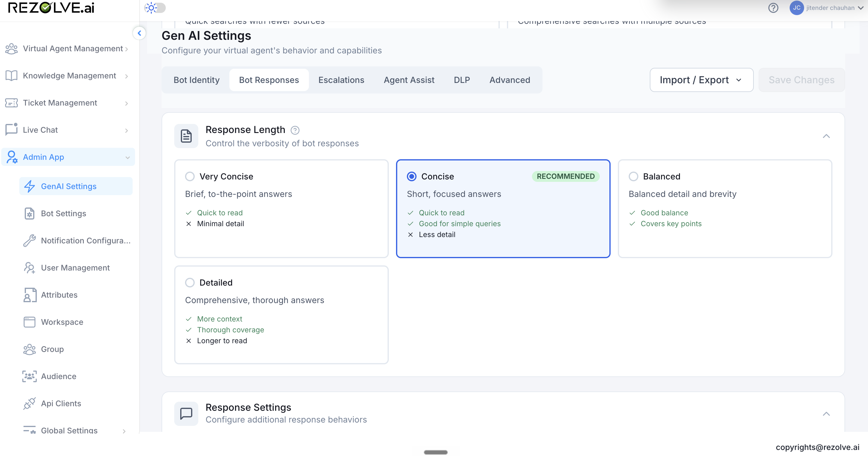The image size is (868, 456).
Task: Switch to the Escalations tab
Action: [341, 80]
